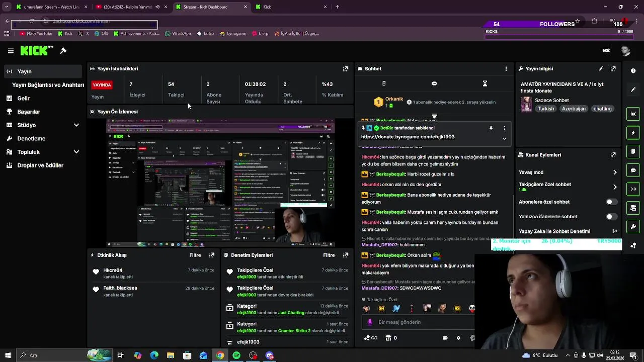Click chat settings gear below message box
644x362 pixels.
[458, 338]
